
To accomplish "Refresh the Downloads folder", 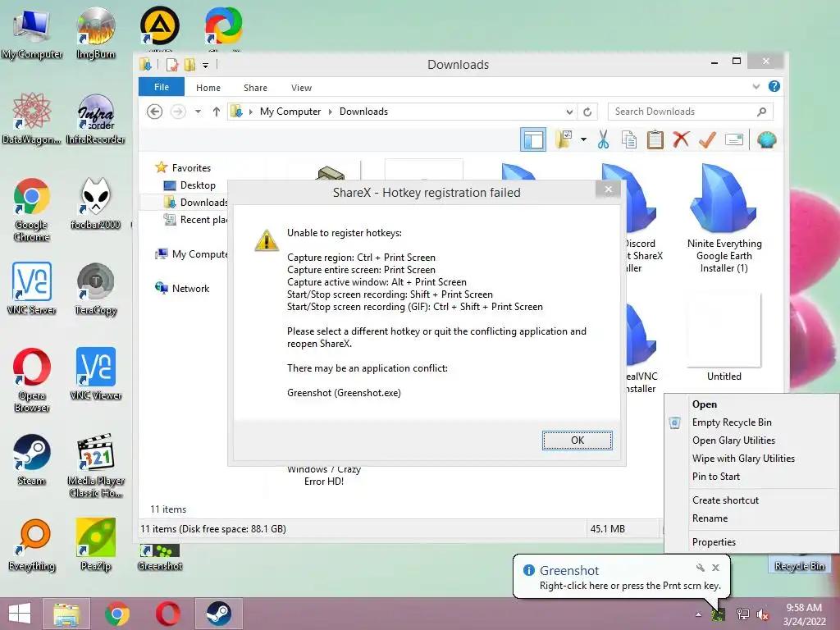I will (587, 112).
